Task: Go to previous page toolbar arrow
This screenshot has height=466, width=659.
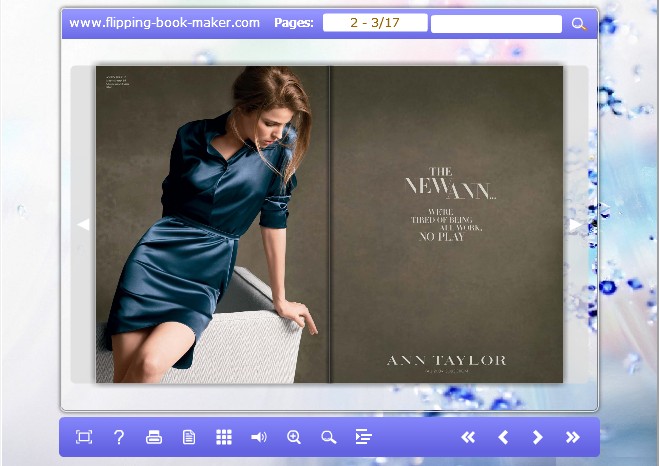Action: 503,437
